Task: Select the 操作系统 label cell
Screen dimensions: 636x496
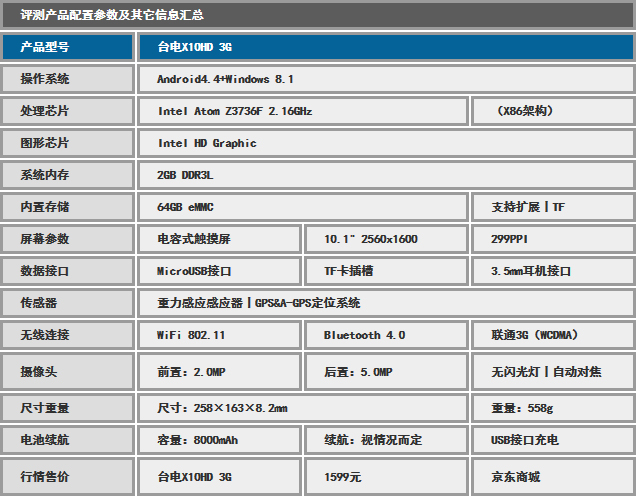Action: coord(68,79)
